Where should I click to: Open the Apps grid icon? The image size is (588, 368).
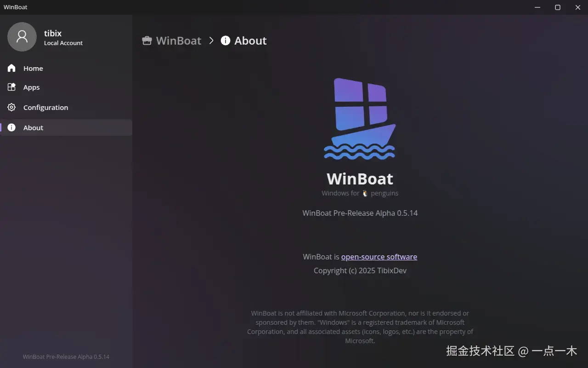11,87
